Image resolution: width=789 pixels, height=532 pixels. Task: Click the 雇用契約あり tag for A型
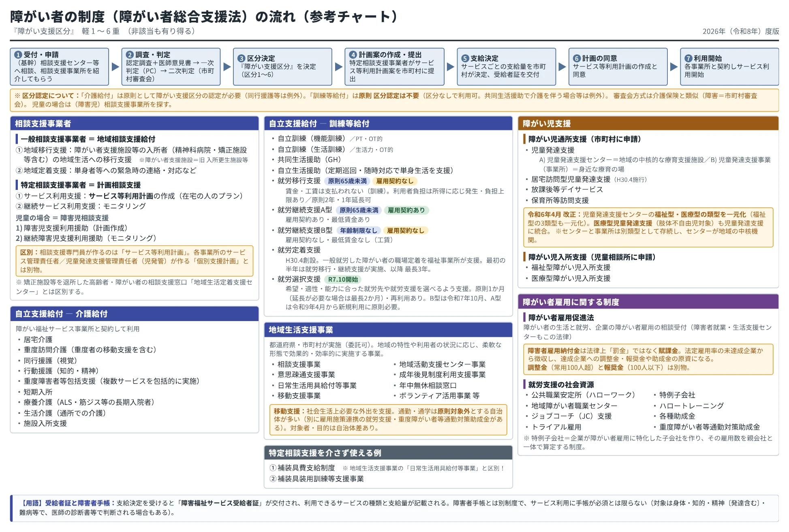406,210
